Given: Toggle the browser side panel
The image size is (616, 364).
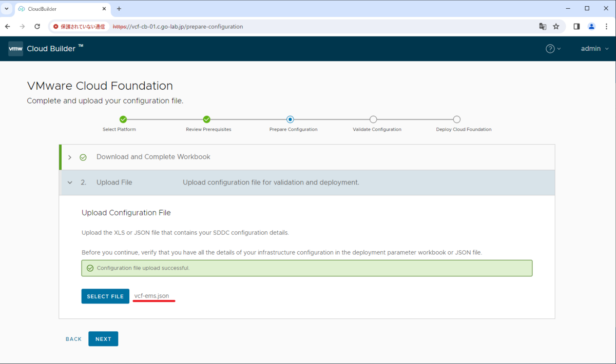Looking at the screenshot, I should pos(576,26).
